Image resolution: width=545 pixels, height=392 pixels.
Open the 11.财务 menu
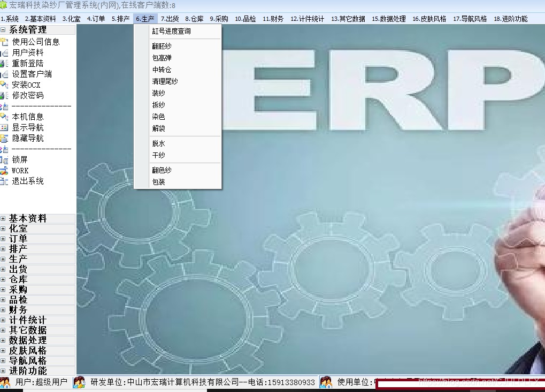[x=273, y=19]
